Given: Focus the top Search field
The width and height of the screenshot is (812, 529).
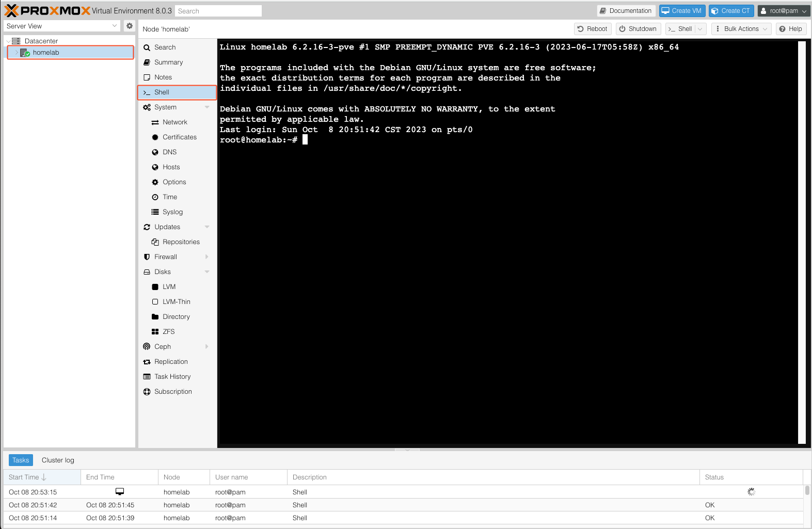Looking at the screenshot, I should 218,11.
